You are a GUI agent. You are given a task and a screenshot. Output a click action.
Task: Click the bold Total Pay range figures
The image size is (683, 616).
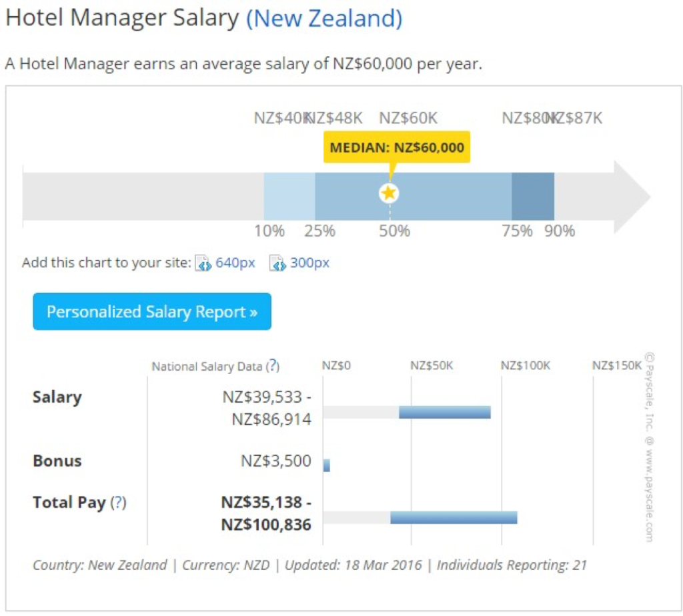pyautogui.click(x=266, y=513)
